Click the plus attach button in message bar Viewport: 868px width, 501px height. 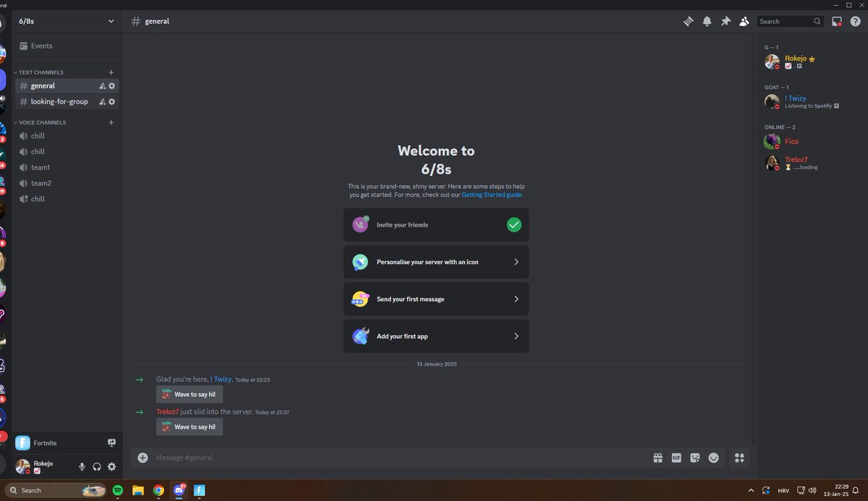point(142,458)
